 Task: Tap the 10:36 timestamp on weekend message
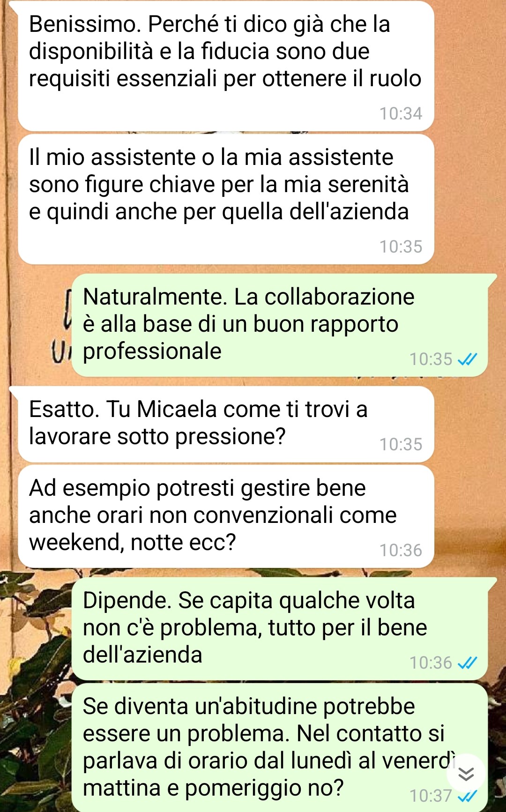click(x=401, y=551)
